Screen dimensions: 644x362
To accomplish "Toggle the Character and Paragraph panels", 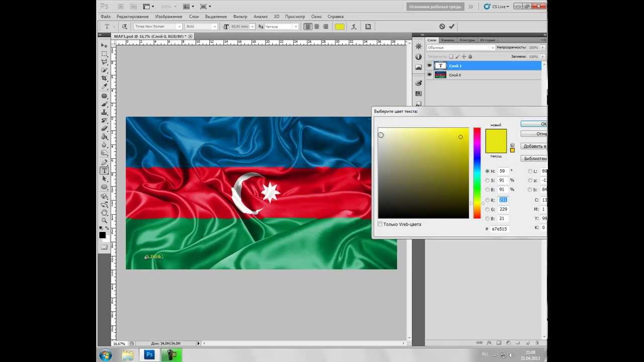I will 368,27.
